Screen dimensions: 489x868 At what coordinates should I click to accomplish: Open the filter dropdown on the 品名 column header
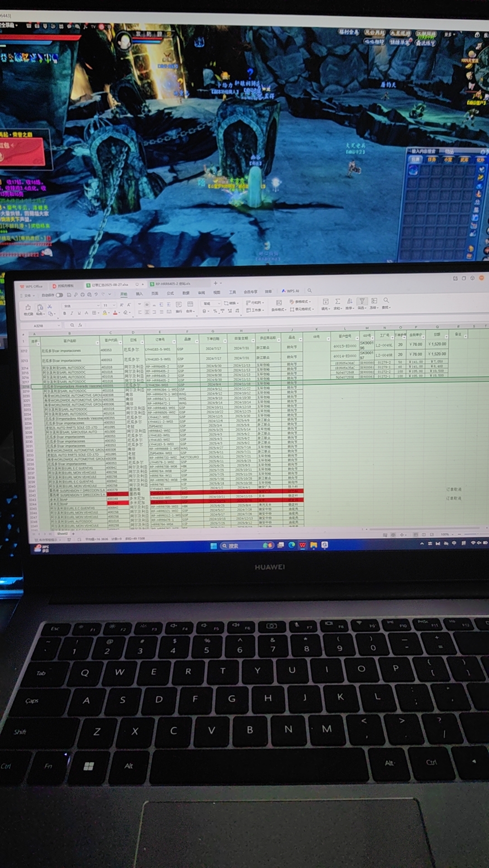coord(300,339)
